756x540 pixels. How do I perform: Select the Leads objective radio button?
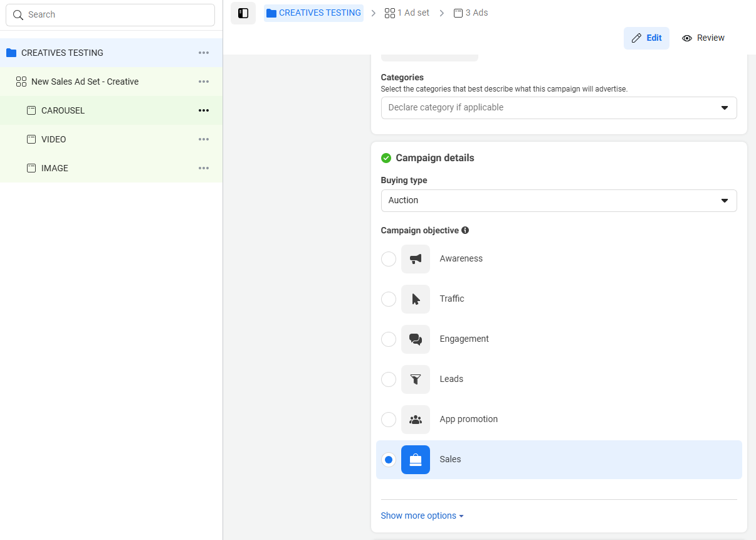click(389, 379)
